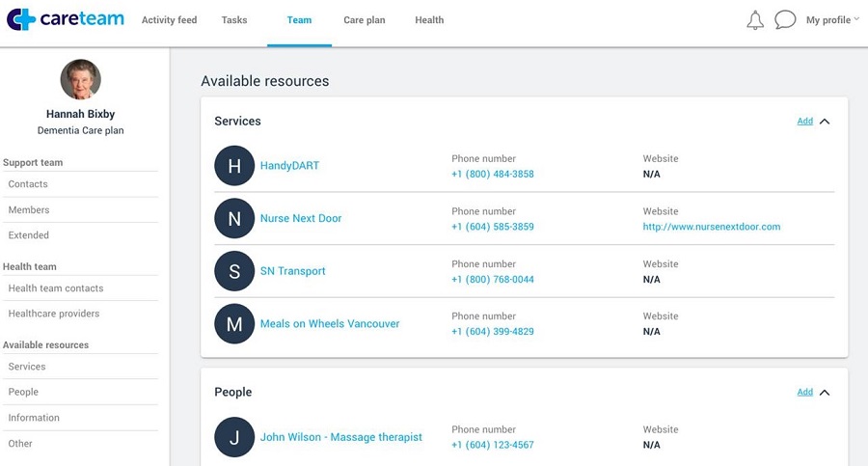
Task: Collapse the People section chevron
Action: pos(825,393)
